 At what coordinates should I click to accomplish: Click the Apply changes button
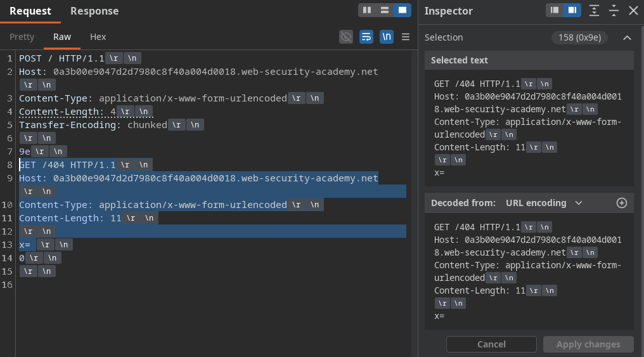tap(588, 344)
